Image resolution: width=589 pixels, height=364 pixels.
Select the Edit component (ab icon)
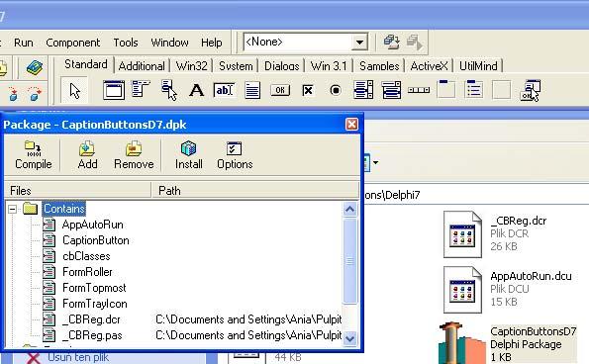(224, 90)
